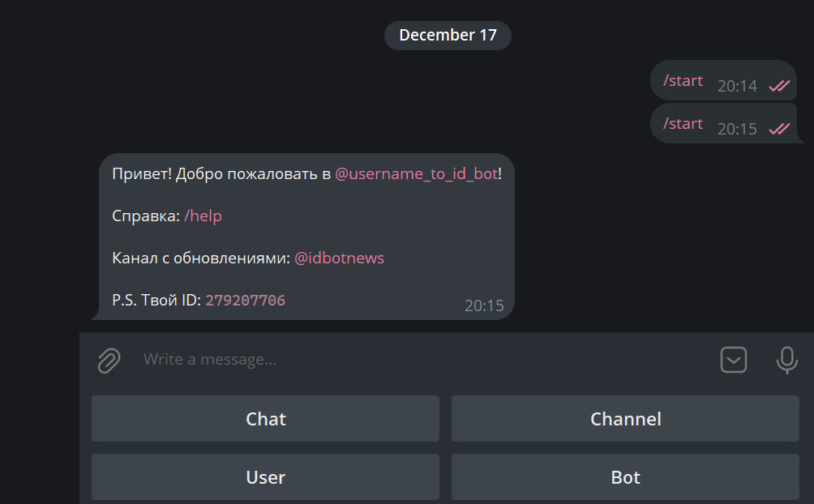814x504 pixels.
Task: Click the bot welcome message's 20:15 timestamp
Action: pyautogui.click(x=484, y=305)
